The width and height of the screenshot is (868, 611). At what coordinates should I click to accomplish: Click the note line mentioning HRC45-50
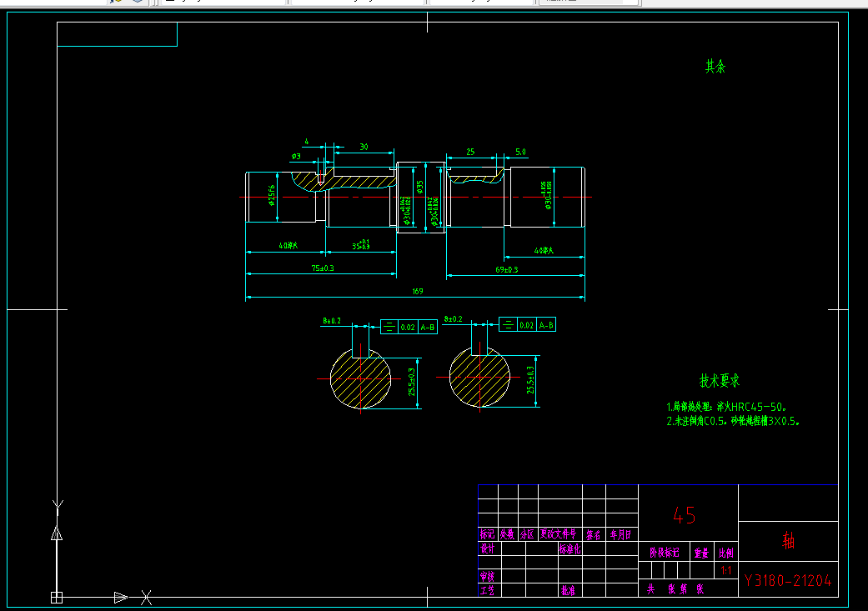(x=726, y=407)
